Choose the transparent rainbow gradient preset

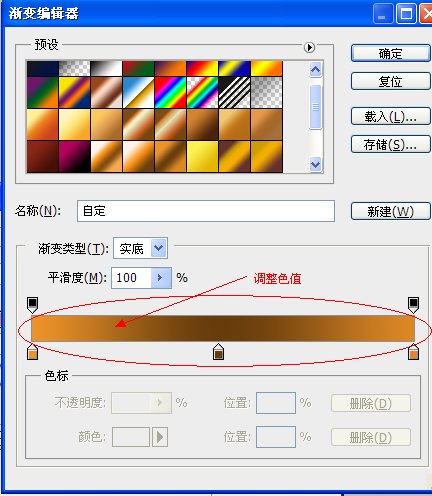click(x=202, y=93)
